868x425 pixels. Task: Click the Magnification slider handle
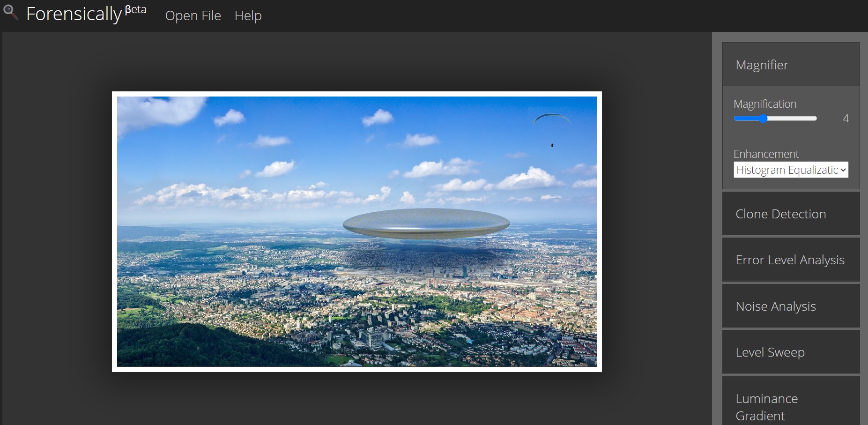pos(764,119)
